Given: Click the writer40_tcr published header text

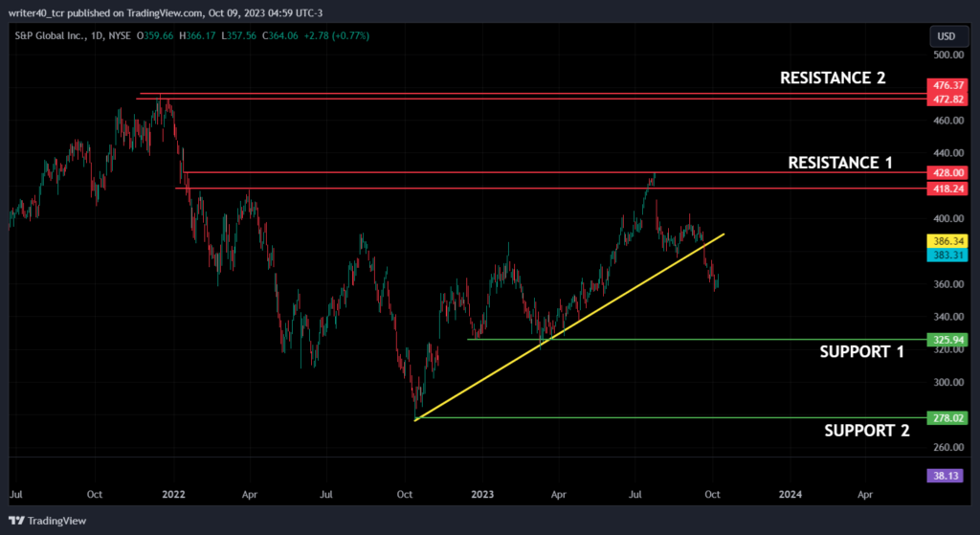Looking at the screenshot, I should point(166,12).
